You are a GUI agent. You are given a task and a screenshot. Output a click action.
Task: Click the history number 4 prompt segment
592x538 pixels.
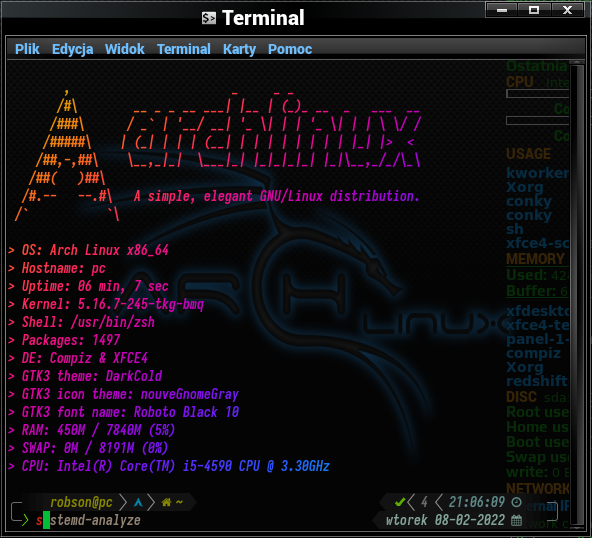tap(424, 502)
